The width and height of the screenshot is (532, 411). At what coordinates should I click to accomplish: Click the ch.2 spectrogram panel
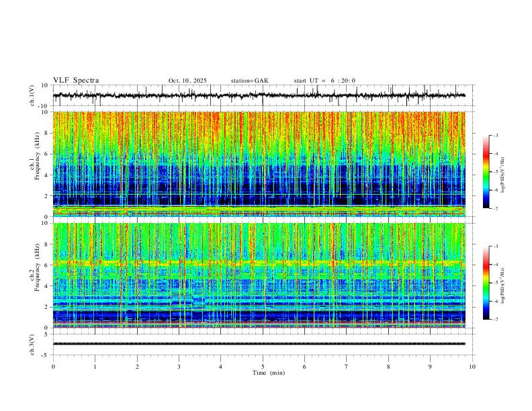click(x=259, y=275)
